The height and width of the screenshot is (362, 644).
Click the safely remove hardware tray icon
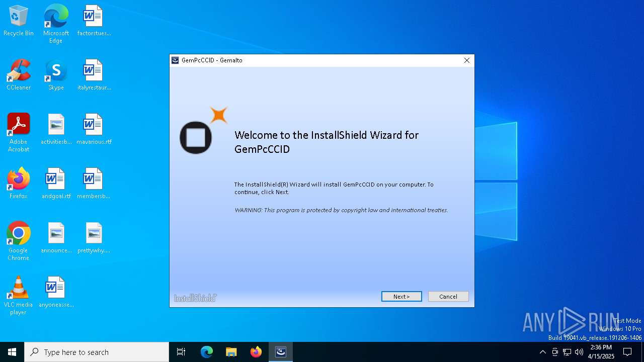click(x=555, y=352)
